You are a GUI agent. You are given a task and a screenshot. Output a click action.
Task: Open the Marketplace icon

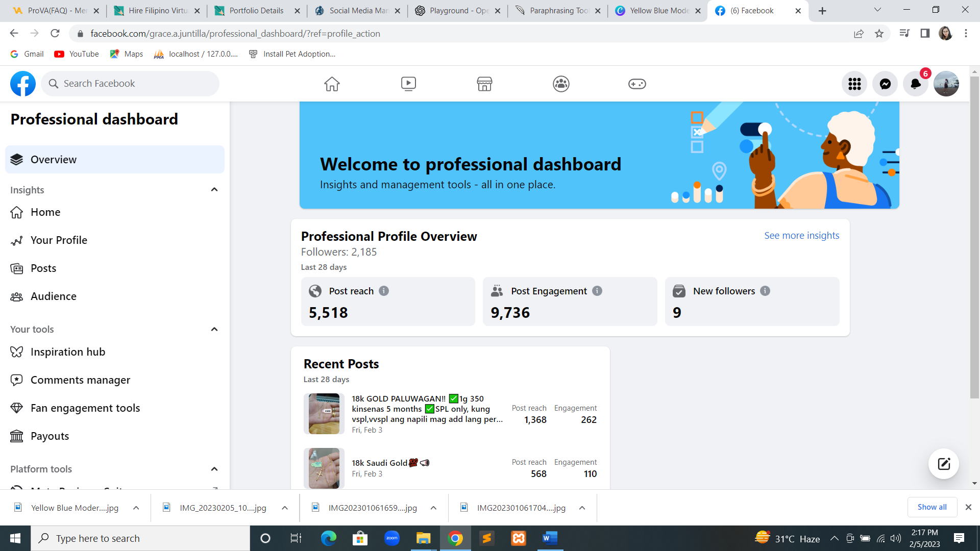pos(484,84)
